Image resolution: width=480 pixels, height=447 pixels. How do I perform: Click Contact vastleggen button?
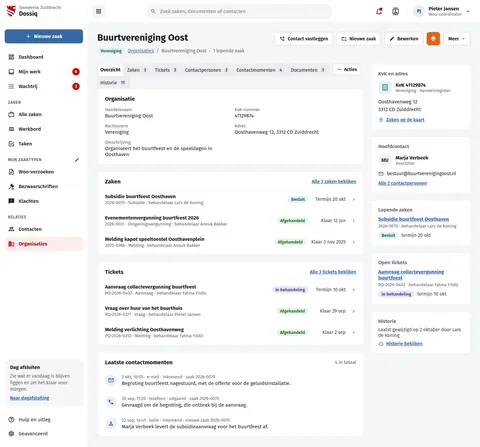point(304,39)
